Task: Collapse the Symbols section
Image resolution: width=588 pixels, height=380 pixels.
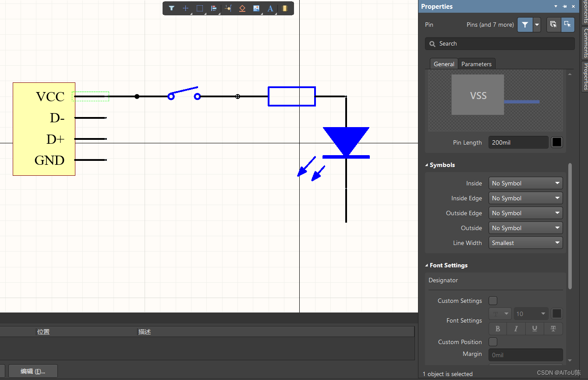Action: pyautogui.click(x=427, y=165)
